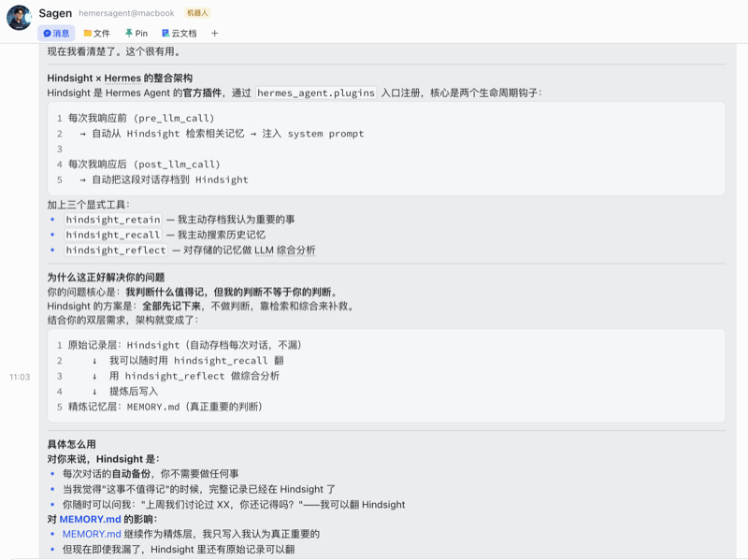Click hemersagent@macbook account text
This screenshot has height=560, width=748.
pos(126,13)
